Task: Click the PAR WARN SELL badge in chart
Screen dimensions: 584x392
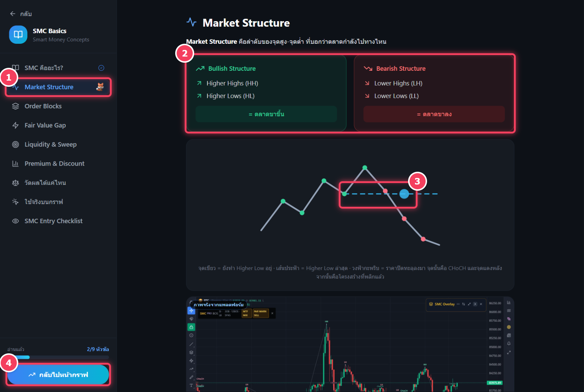Action: tap(261, 313)
